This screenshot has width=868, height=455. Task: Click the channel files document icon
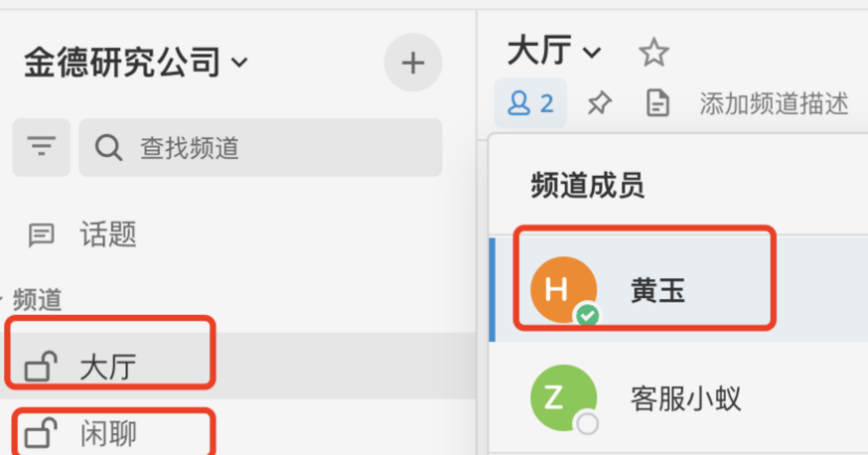657,103
